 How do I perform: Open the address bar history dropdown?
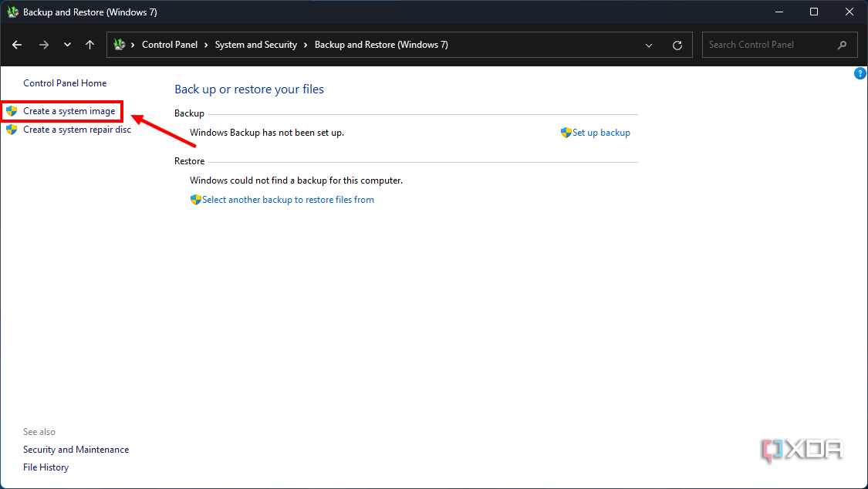(649, 46)
